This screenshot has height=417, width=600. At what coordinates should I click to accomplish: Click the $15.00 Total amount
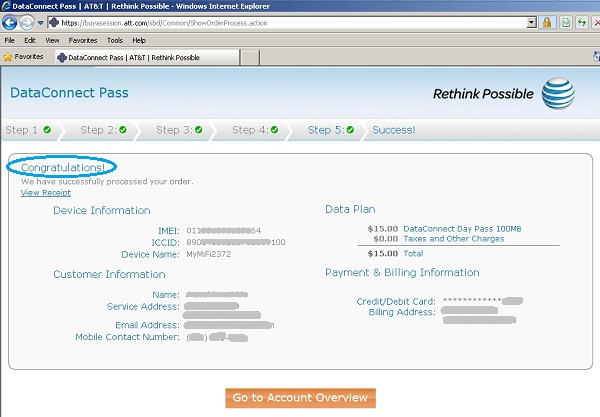[383, 253]
